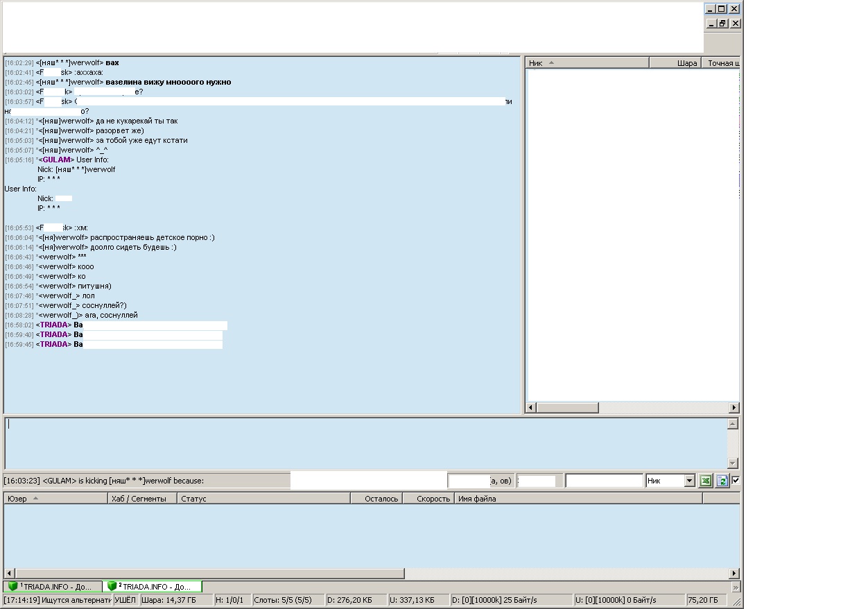Select the second TRIADA.INFO hub tab
This screenshot has width=868, height=609.
(x=153, y=587)
